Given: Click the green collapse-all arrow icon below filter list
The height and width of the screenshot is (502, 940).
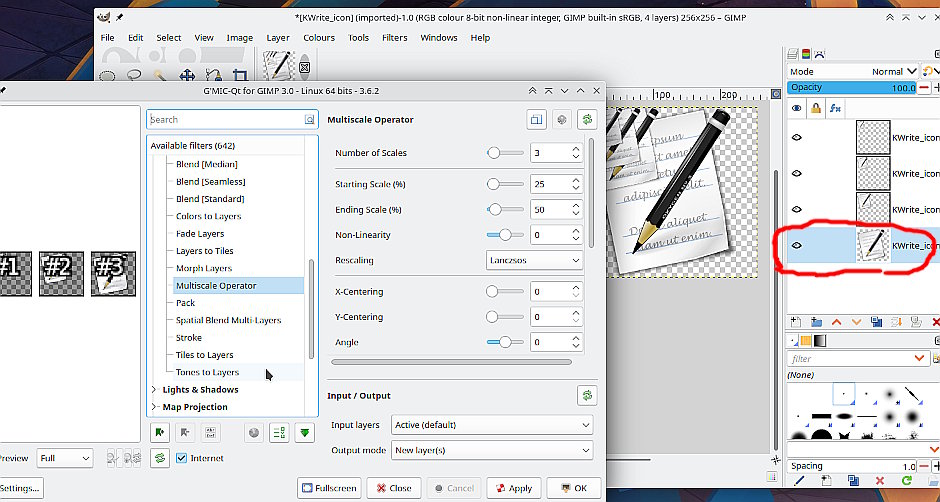Looking at the screenshot, I should click(305, 432).
